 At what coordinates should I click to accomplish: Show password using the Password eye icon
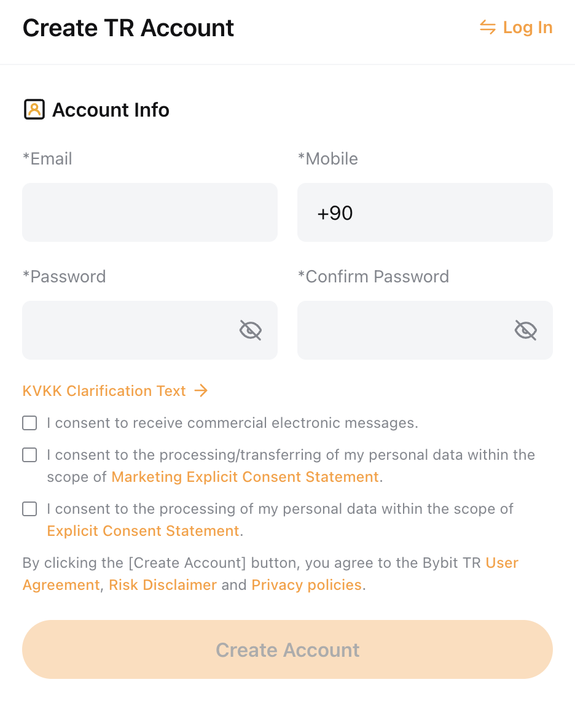point(251,330)
